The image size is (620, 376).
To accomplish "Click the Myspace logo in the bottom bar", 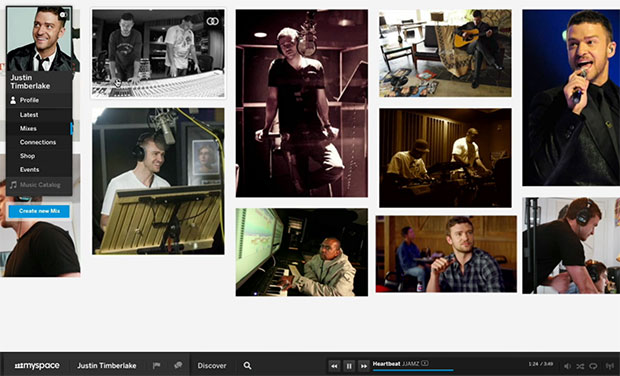I will (37, 366).
